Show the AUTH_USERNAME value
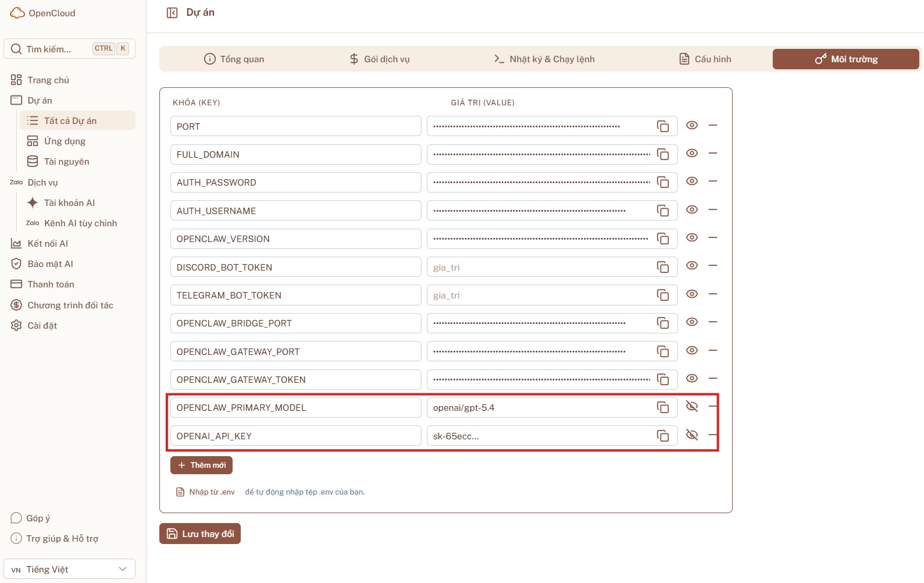Image resolution: width=924 pixels, height=583 pixels. (691, 209)
